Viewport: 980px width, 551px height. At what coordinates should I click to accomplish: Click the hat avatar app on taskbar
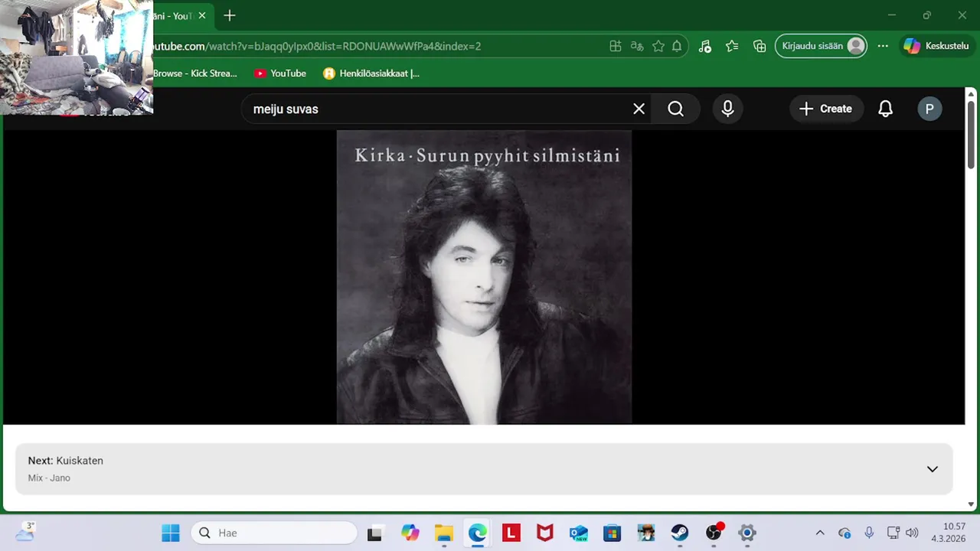pyautogui.click(x=646, y=533)
